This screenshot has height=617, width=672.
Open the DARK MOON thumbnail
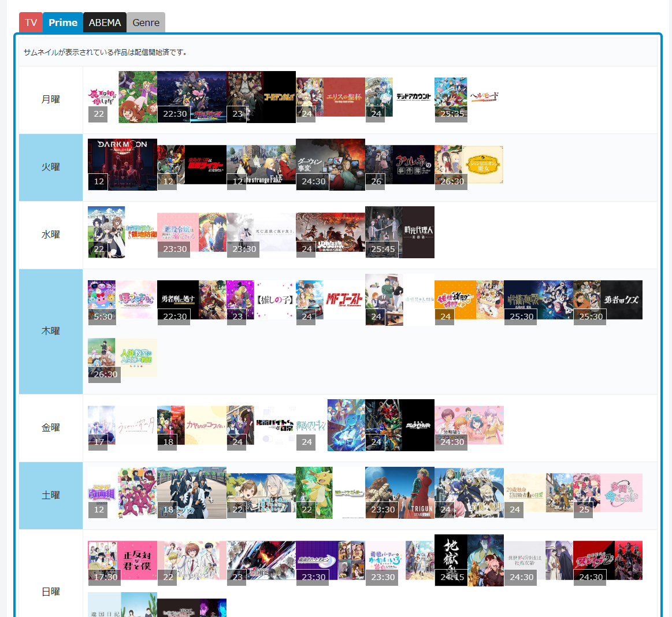pos(122,165)
